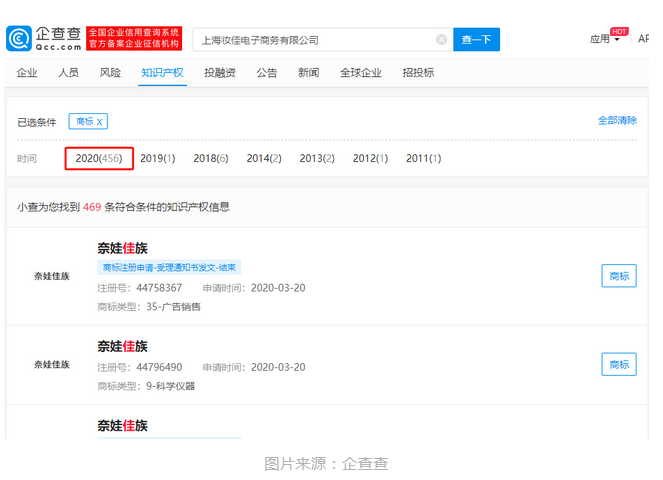Click the red 全国企业信用查询系统 banner
The image size is (663, 480).
pos(134,38)
